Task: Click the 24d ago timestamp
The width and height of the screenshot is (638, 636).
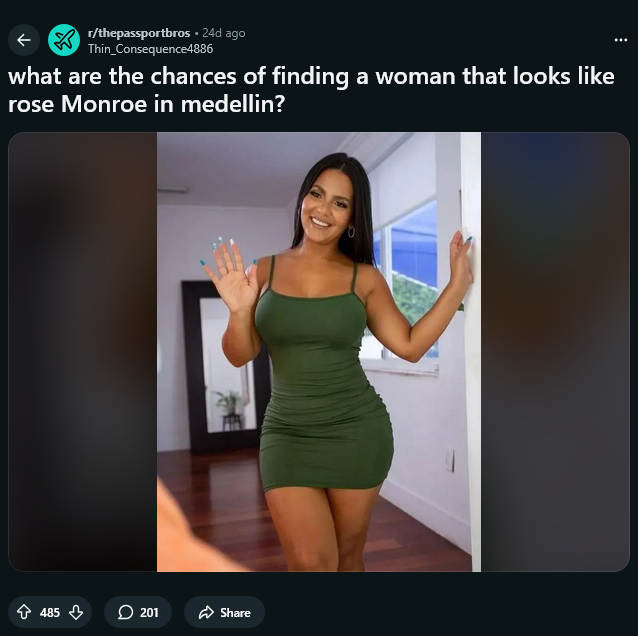Action: click(224, 33)
